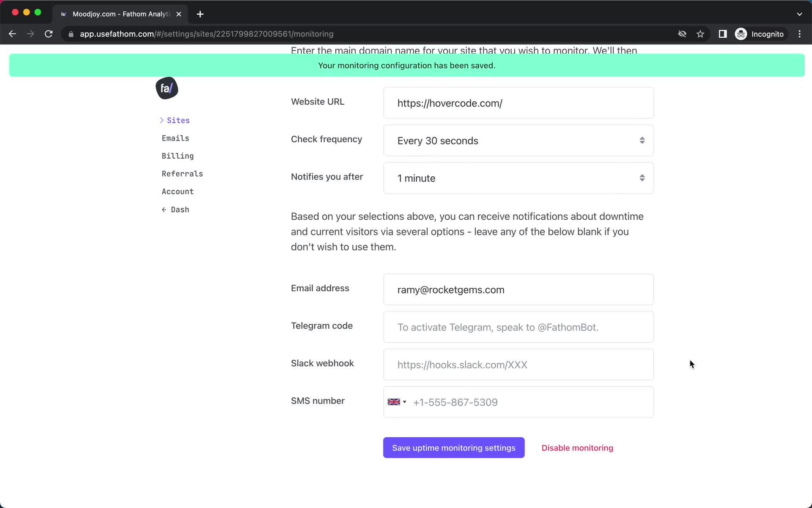Select the SMS number country flag dropdown
Image resolution: width=812 pixels, height=508 pixels.
pyautogui.click(x=397, y=402)
